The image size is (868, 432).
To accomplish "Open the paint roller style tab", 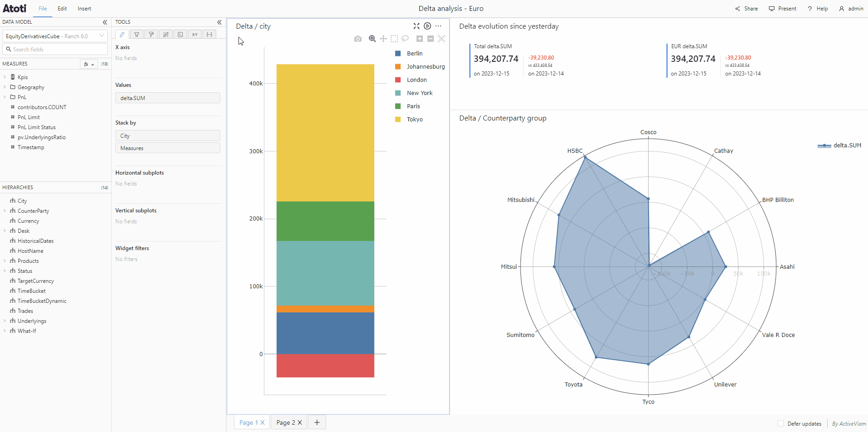I will click(151, 35).
